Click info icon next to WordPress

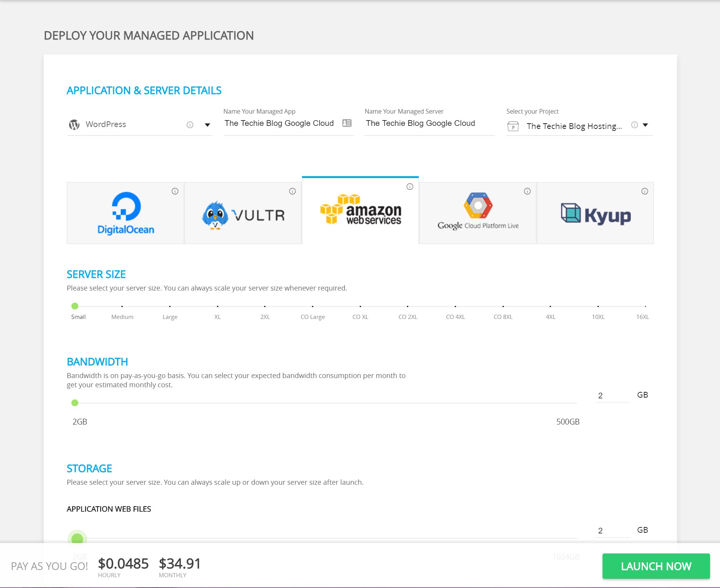coord(190,125)
